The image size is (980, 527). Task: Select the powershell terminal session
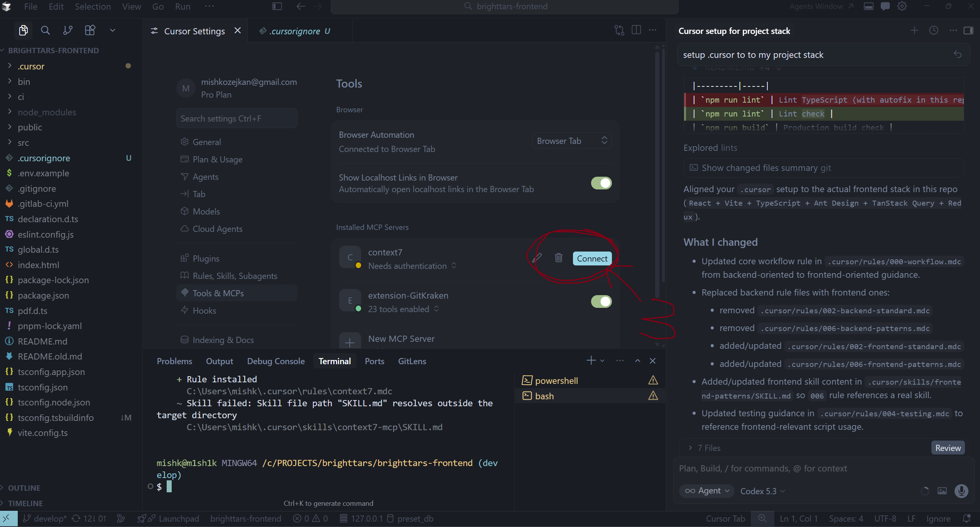coord(590,380)
